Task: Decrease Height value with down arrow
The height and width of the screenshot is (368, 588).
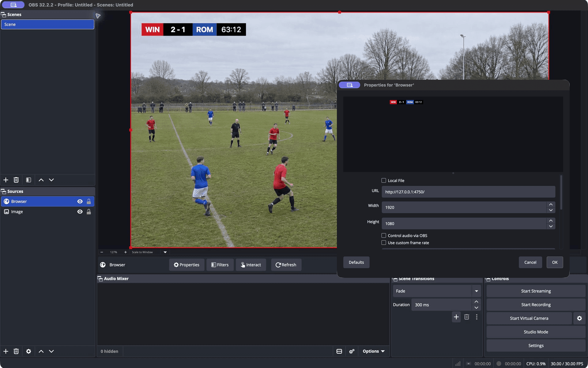Action: [551, 226]
